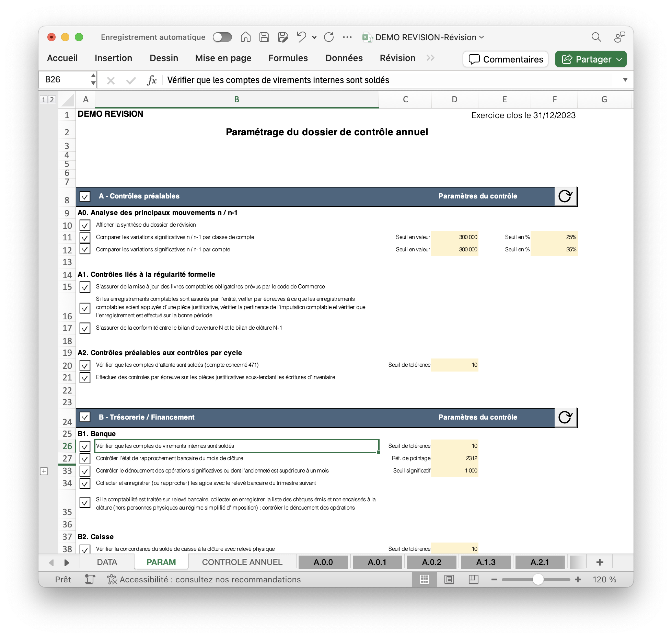The height and width of the screenshot is (638, 672).
Task: Select column D header
Action: click(455, 100)
